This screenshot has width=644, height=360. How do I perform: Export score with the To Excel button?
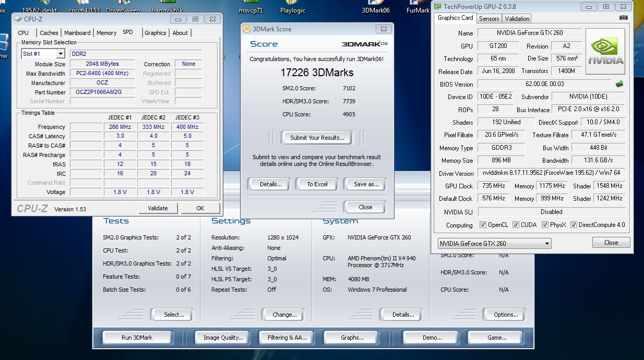point(317,184)
